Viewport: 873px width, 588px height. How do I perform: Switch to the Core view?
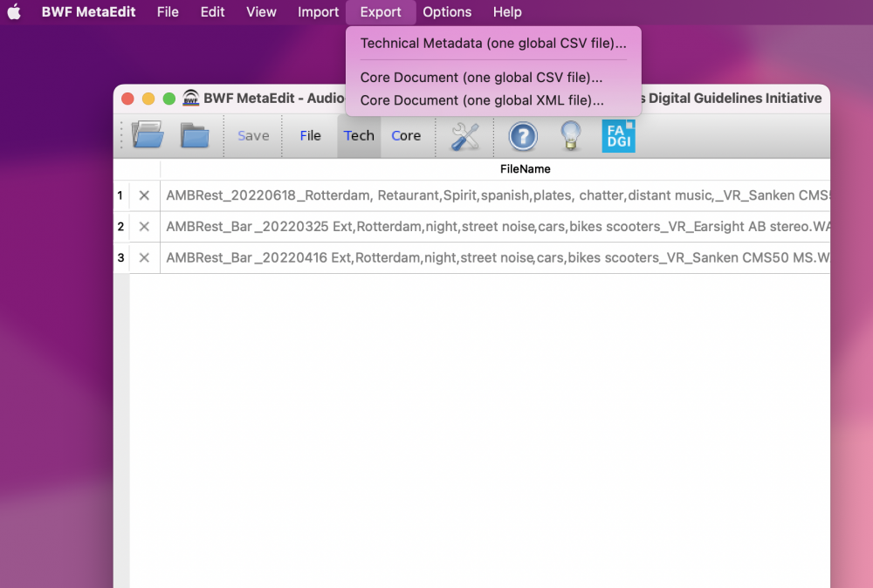coord(406,136)
